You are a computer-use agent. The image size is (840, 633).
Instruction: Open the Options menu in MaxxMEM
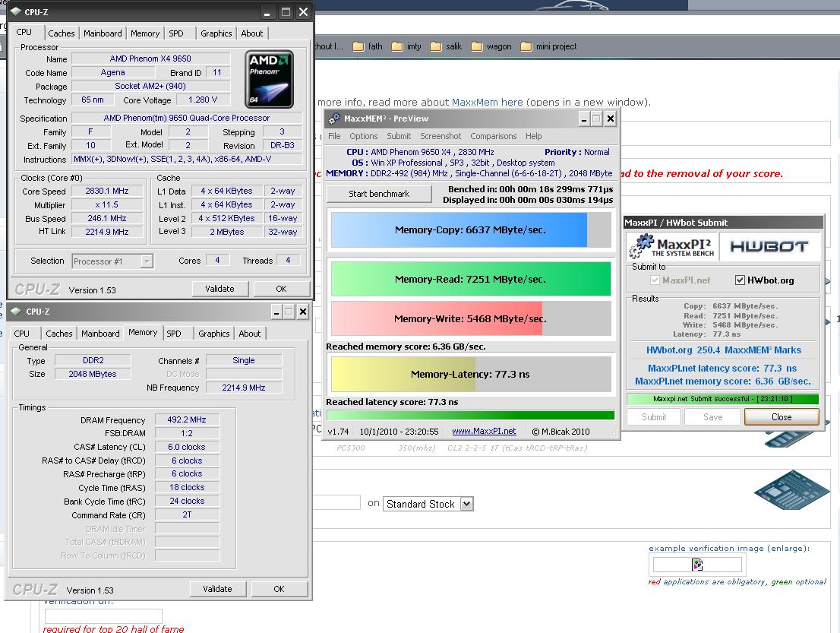364,136
